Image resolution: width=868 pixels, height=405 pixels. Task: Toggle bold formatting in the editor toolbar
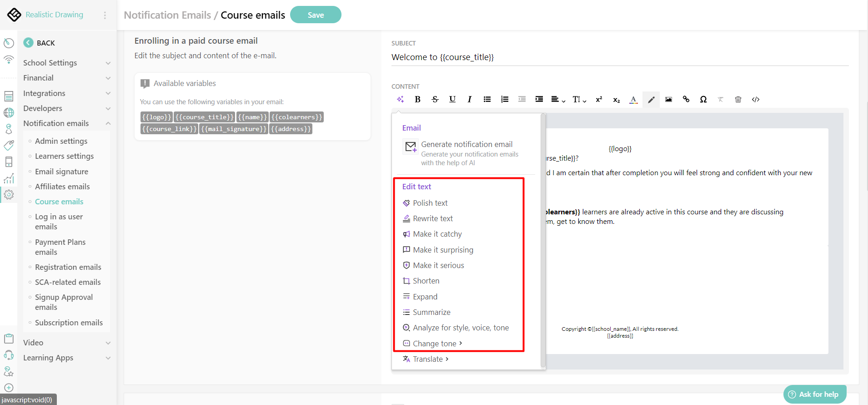[x=417, y=99]
